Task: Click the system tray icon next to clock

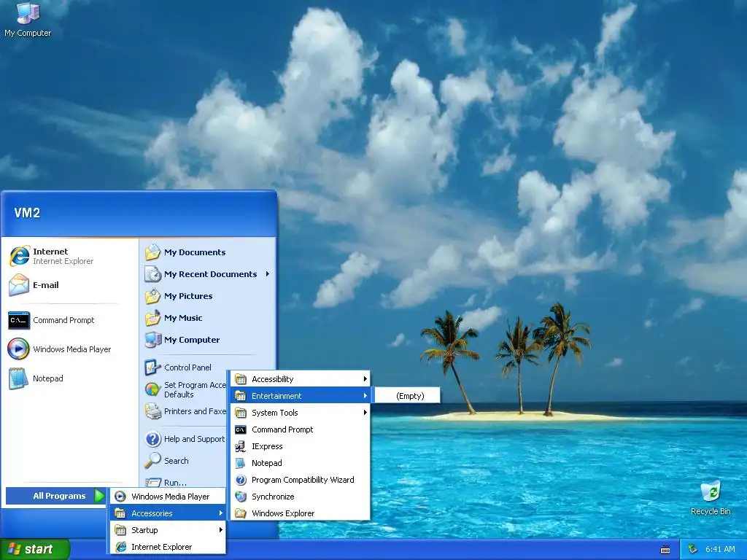Action: 692,549
